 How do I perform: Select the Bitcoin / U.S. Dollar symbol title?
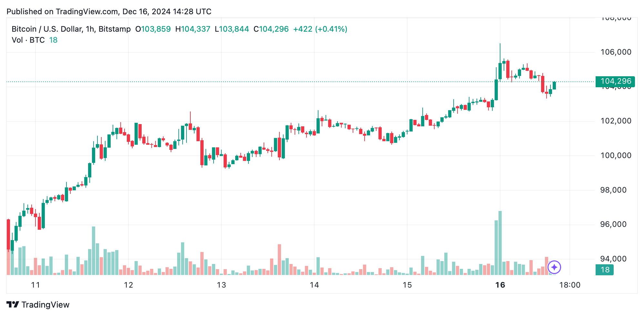tap(71, 29)
